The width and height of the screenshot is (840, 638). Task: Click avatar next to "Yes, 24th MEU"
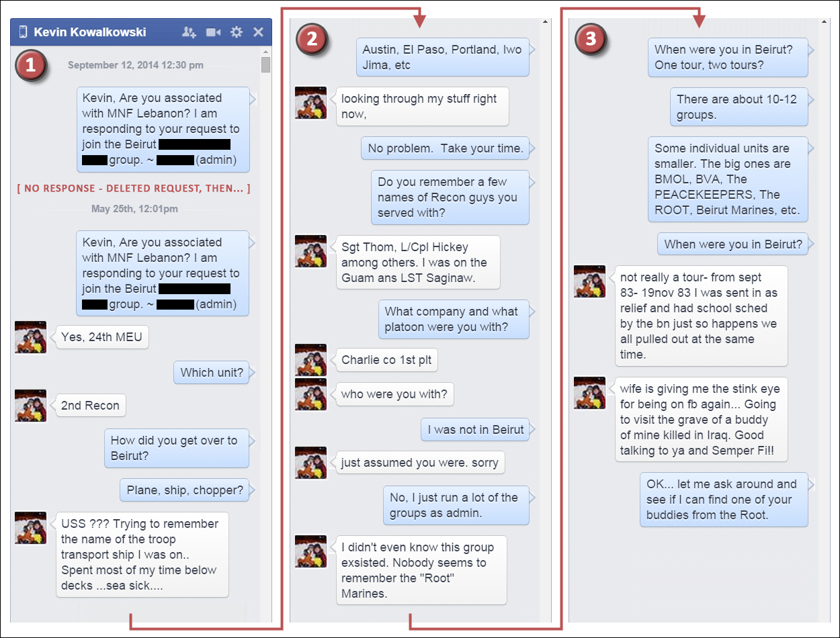click(31, 336)
